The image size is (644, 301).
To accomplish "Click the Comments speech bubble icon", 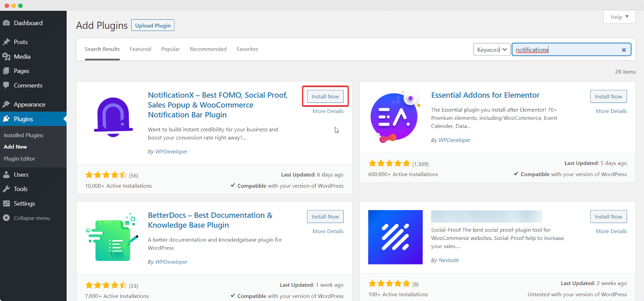I will coord(6,85).
